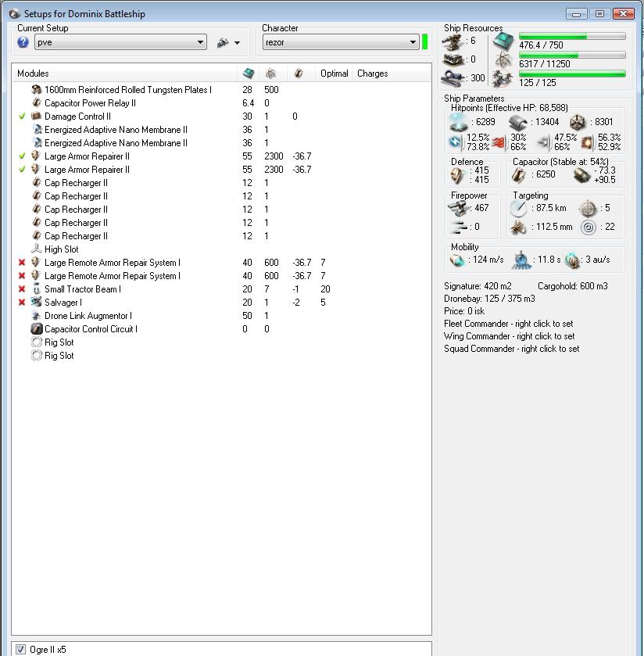Toggle active state of Damage Control II
The height and width of the screenshot is (656, 644).
pyautogui.click(x=22, y=117)
